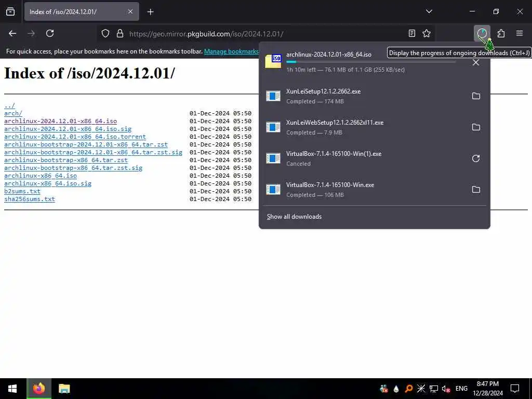
Task: Click the archlinux ISO file icon
Action: [273, 61]
